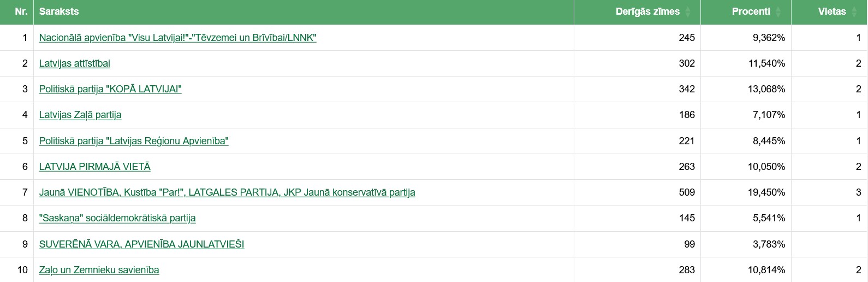This screenshot has height=282, width=868.
Task: Open Politiskā partija "KOPĀ LATVIJAI" link
Action: (110, 89)
